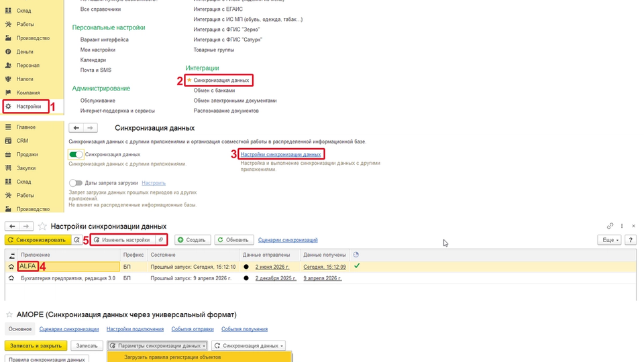The height and width of the screenshot is (362, 644).
Task: Open the События получения tab
Action: coord(244,329)
